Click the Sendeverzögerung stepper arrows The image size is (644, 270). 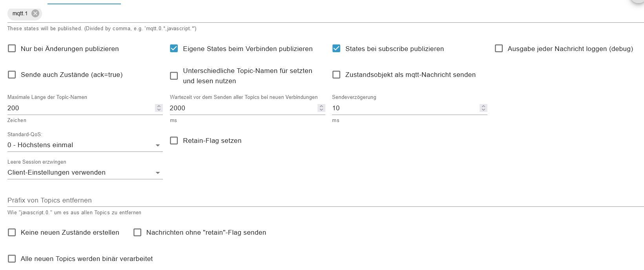coord(483,108)
